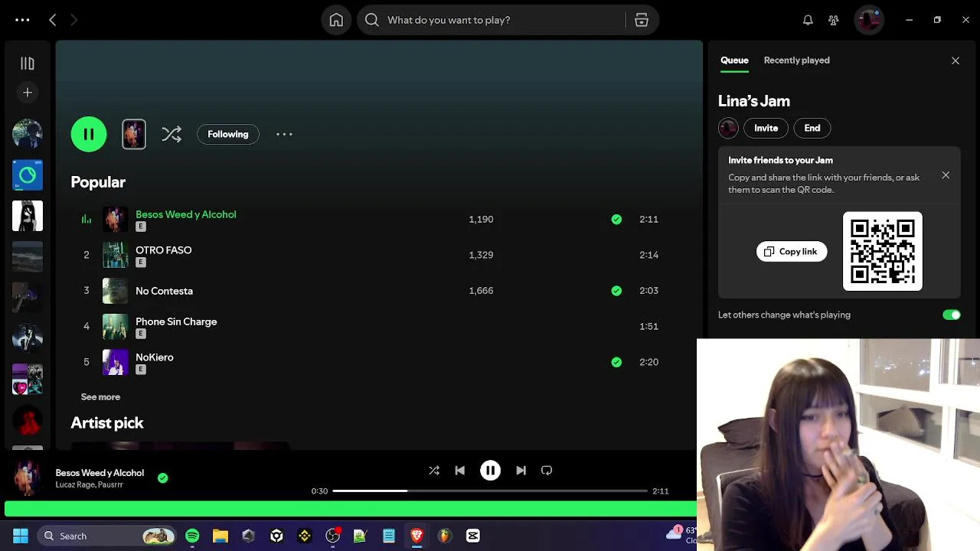The image size is (980, 551).
Task: End the Jam session
Action: tap(812, 129)
